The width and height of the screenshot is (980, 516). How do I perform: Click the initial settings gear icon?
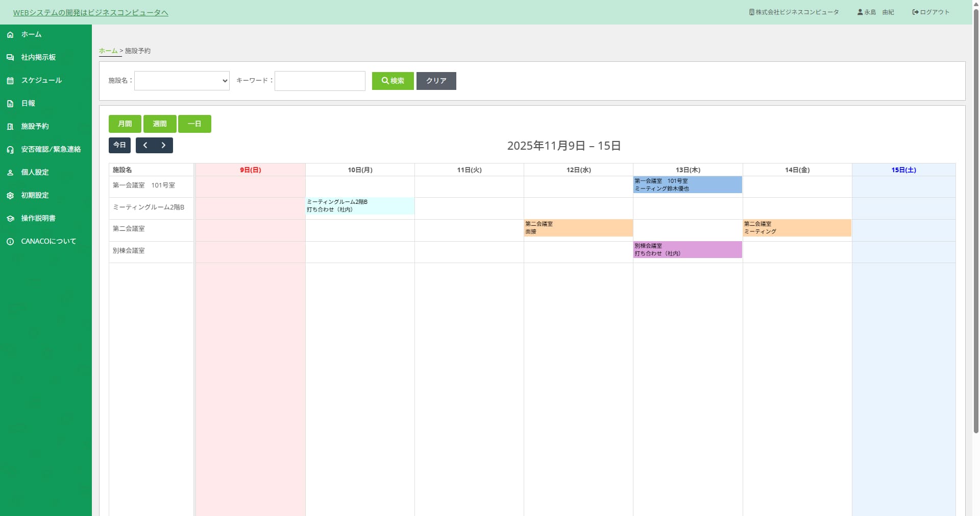point(10,196)
